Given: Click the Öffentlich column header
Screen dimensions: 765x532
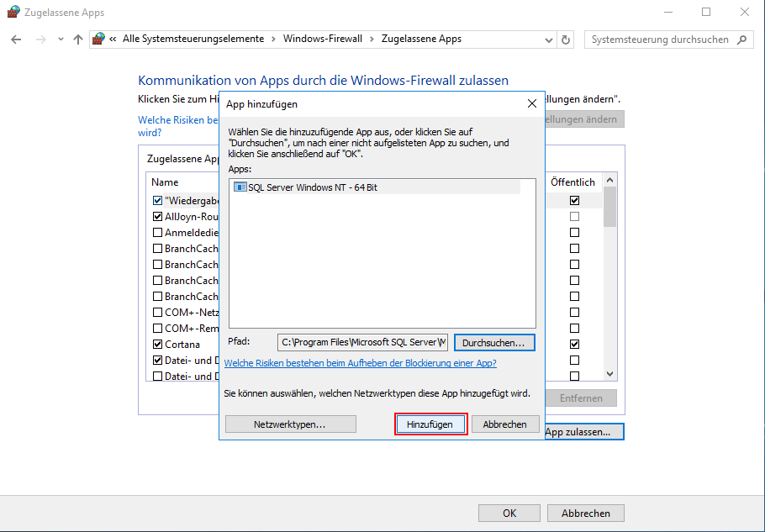Looking at the screenshot, I should tap(572, 182).
